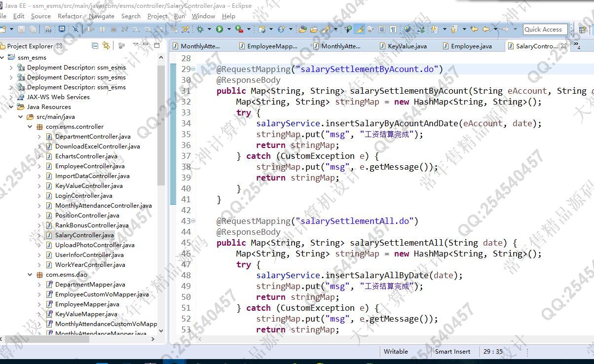Open the Search dropdown arrow
Image resolution: width=594 pixels, height=364 pixels.
335,30
